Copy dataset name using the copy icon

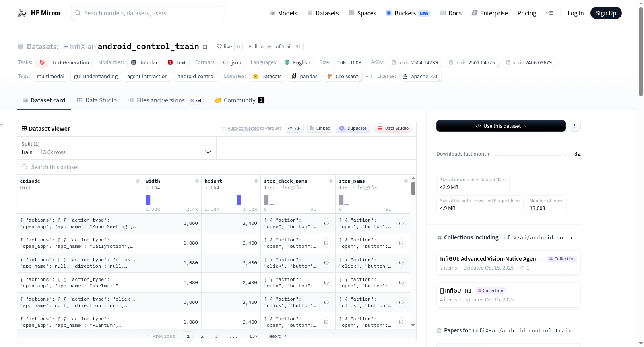204,47
